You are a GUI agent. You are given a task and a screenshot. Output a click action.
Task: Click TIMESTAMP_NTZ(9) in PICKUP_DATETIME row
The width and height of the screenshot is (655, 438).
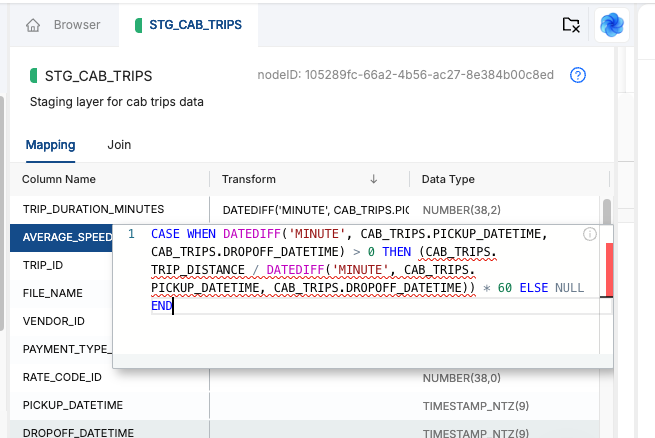click(x=476, y=406)
